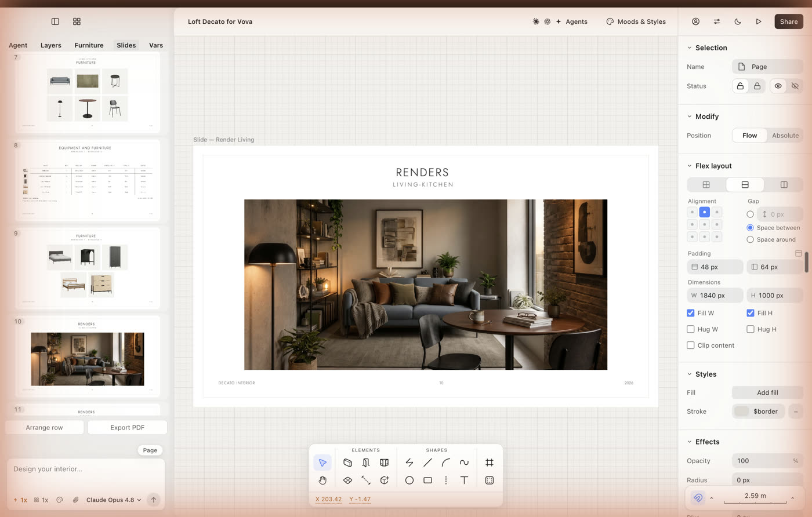Collapse the Effects section

pos(690,442)
